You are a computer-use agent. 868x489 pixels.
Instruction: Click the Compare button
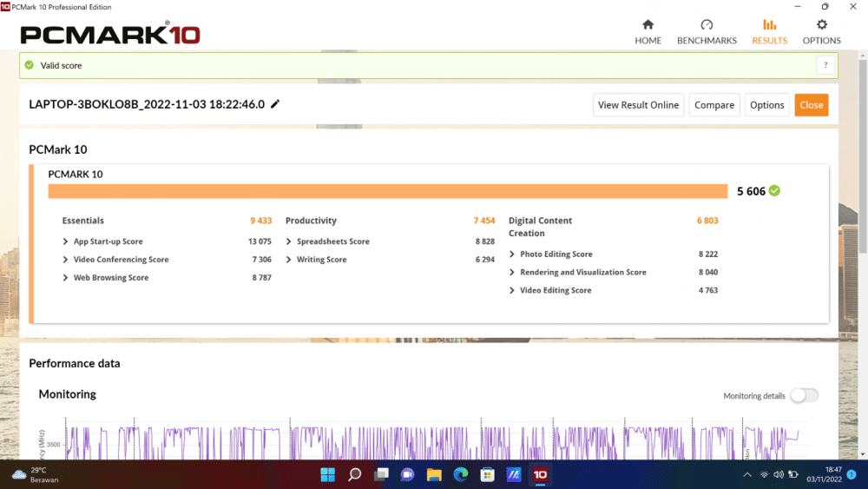click(x=714, y=105)
